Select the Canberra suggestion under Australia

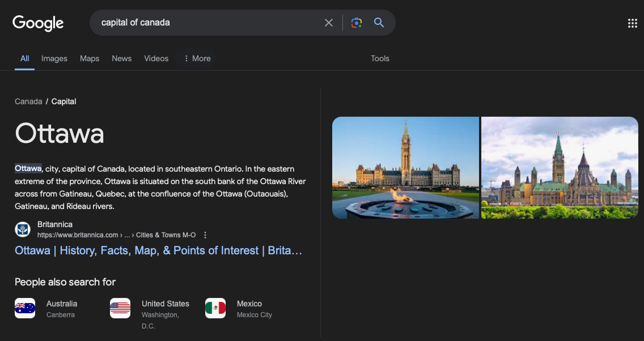62,314
